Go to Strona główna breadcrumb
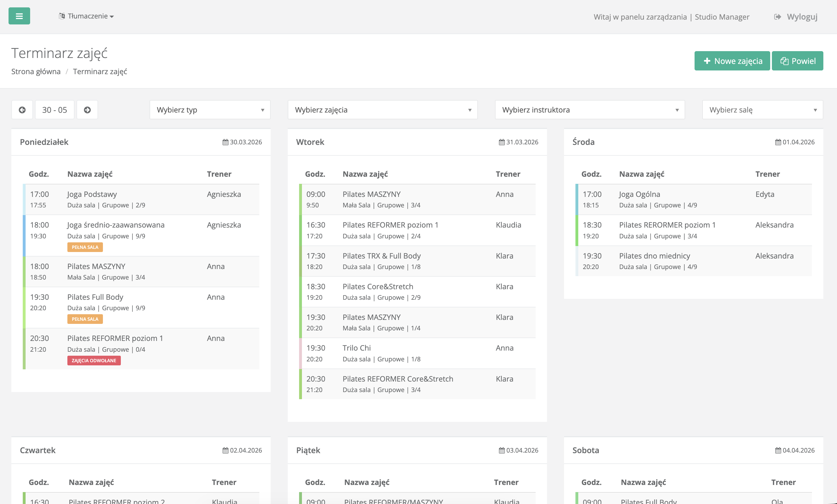The image size is (837, 504). point(36,71)
